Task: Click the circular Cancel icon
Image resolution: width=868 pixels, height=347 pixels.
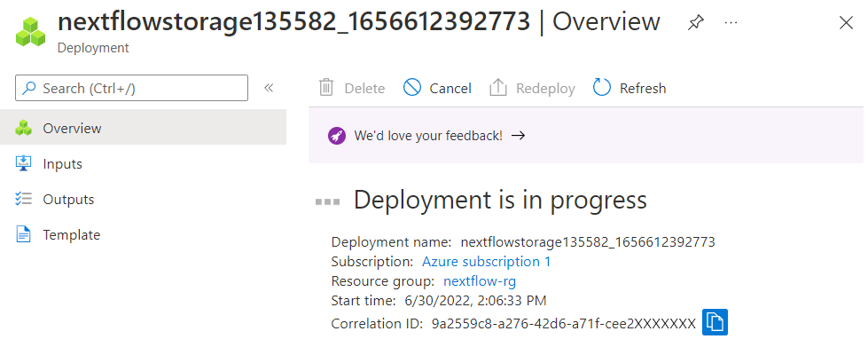Action: click(x=412, y=88)
